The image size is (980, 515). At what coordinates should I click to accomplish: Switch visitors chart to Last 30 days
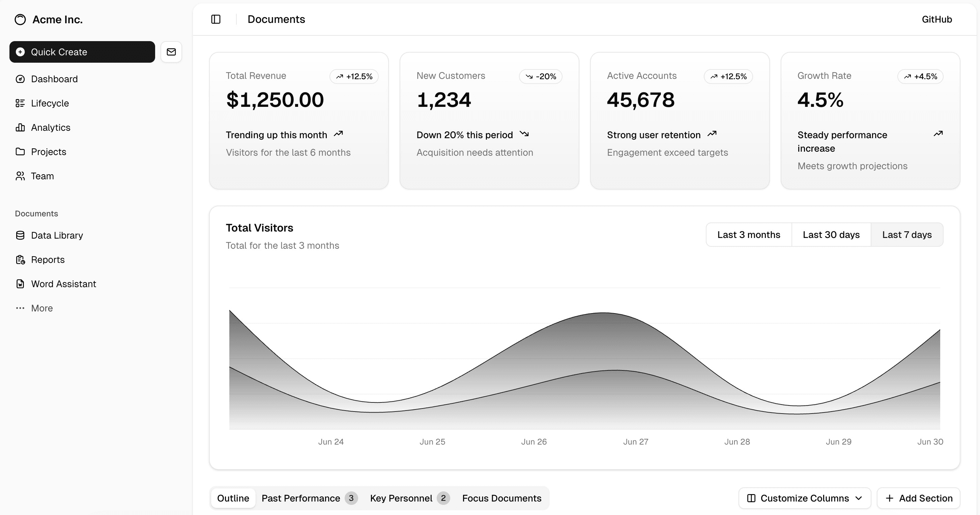831,234
